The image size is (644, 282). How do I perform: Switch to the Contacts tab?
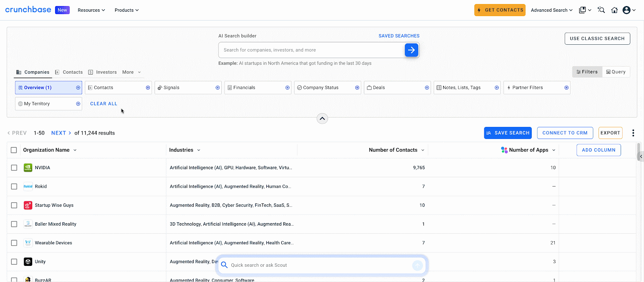click(x=69, y=72)
